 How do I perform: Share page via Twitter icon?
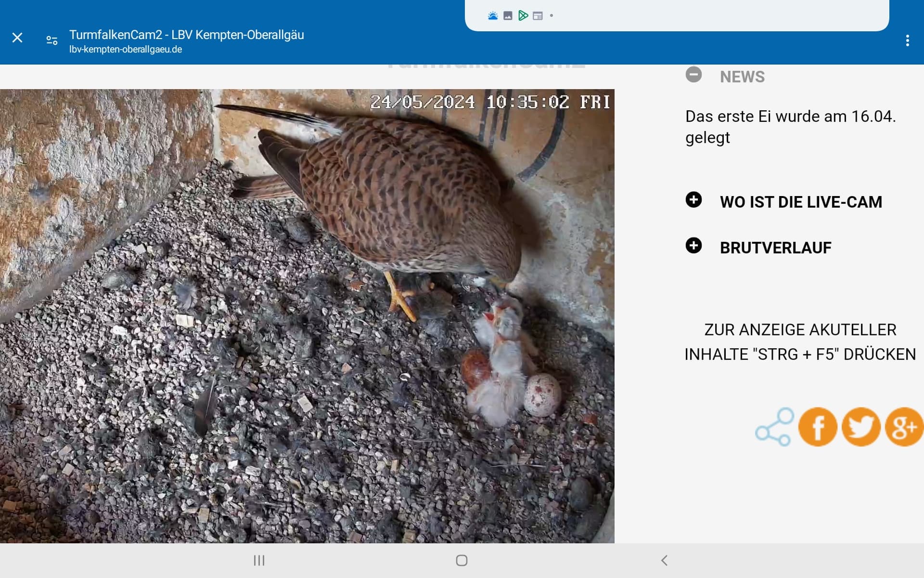tap(861, 427)
